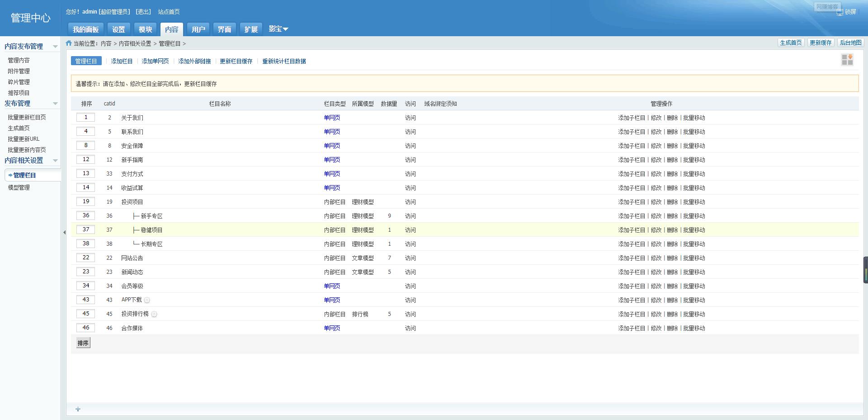Click 修改 in the 联系我们 row
Image resolution: width=868 pixels, height=420 pixels.
[656, 132]
